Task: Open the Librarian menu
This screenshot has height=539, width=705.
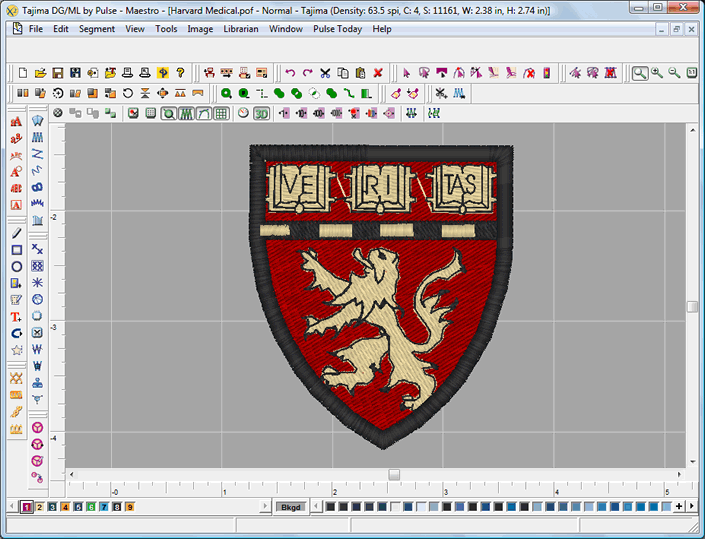Action: (241, 29)
